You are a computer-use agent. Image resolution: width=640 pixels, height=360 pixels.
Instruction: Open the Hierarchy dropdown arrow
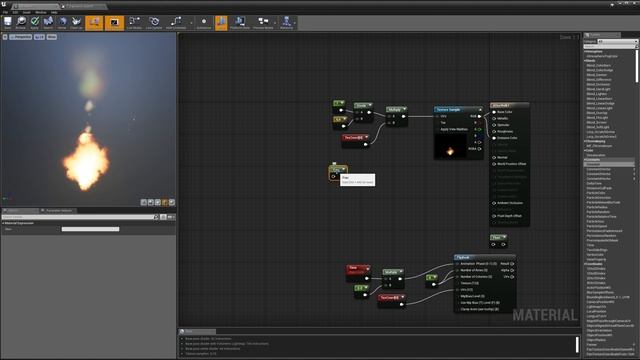tap(295, 23)
